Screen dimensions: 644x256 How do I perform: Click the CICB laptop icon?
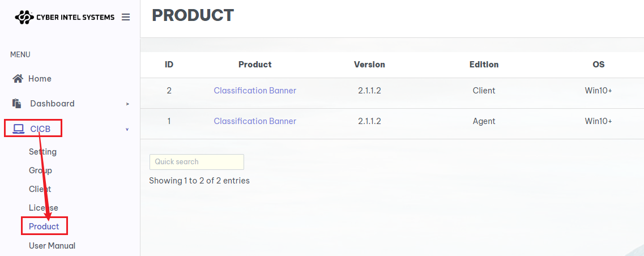coord(19,129)
